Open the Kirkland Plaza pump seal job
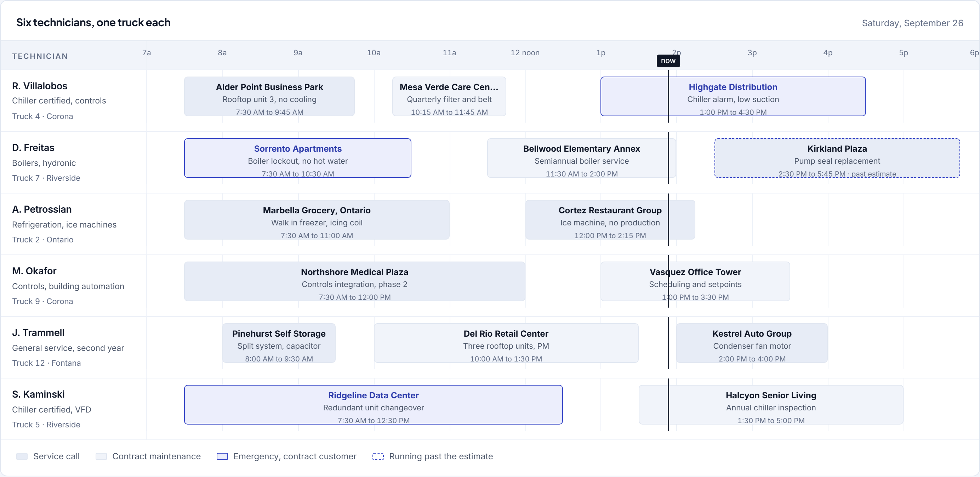This screenshot has height=477, width=980. coord(837,158)
